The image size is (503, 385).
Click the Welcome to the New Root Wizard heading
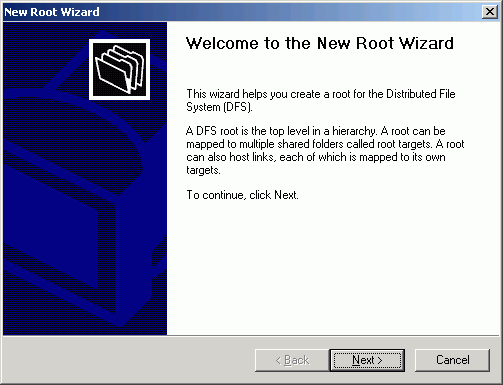point(320,43)
